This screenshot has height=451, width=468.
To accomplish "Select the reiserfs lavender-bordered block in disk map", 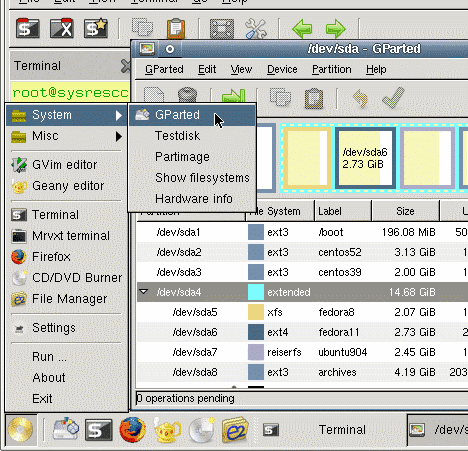I will (x=428, y=158).
